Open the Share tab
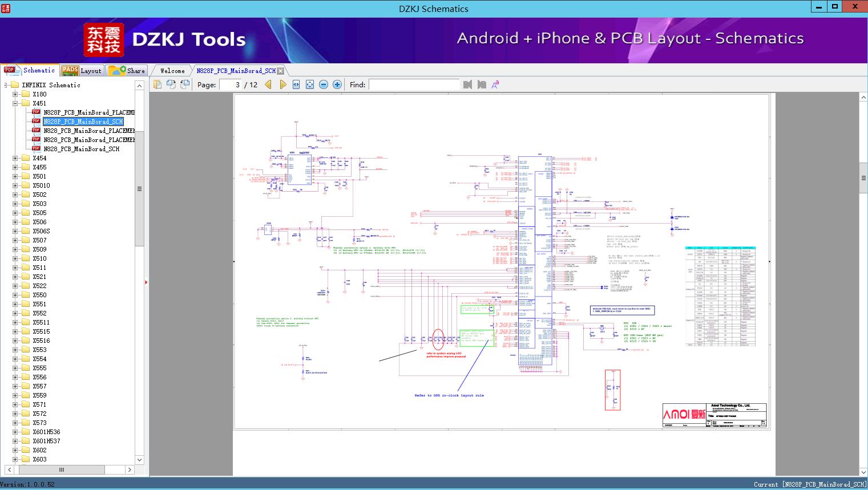Viewport: 868px width, 490px height. point(127,71)
